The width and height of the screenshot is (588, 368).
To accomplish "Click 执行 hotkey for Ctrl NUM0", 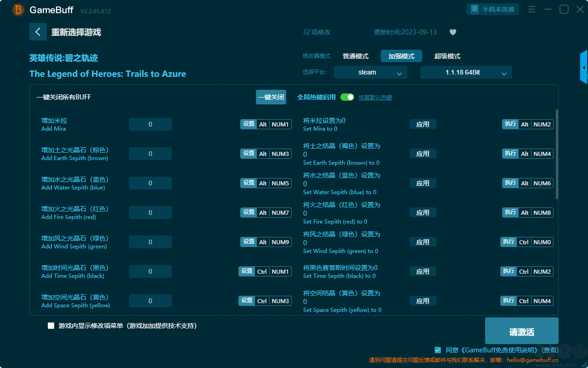I will (509, 242).
